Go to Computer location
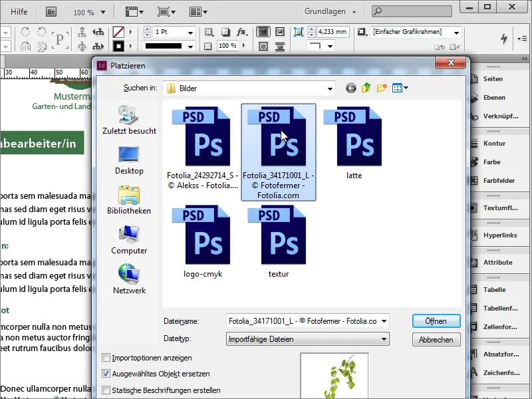Viewport: 532px width, 399px height. pos(129,239)
